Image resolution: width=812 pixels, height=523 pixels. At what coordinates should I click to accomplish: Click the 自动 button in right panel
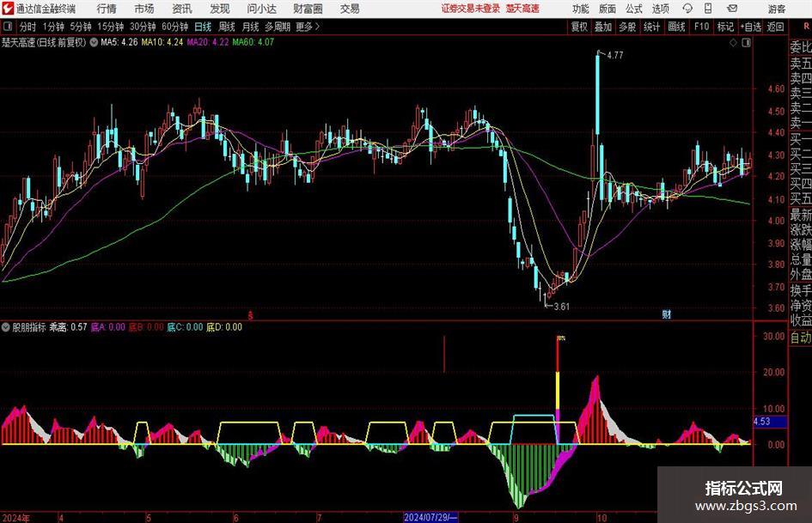tap(801, 338)
